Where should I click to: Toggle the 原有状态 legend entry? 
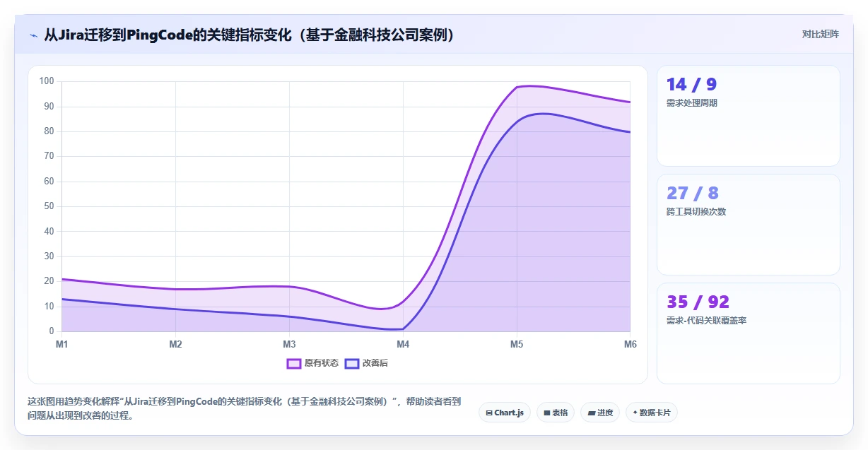(312, 363)
